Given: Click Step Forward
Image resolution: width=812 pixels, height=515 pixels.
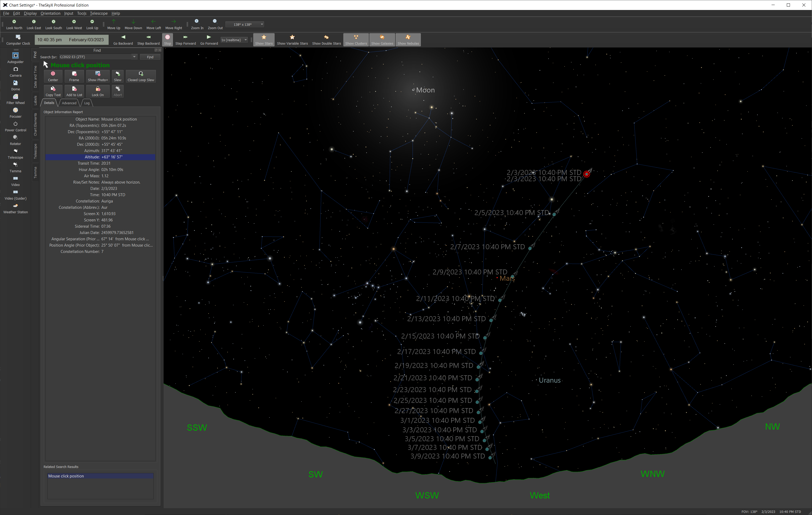Looking at the screenshot, I should [185, 39].
